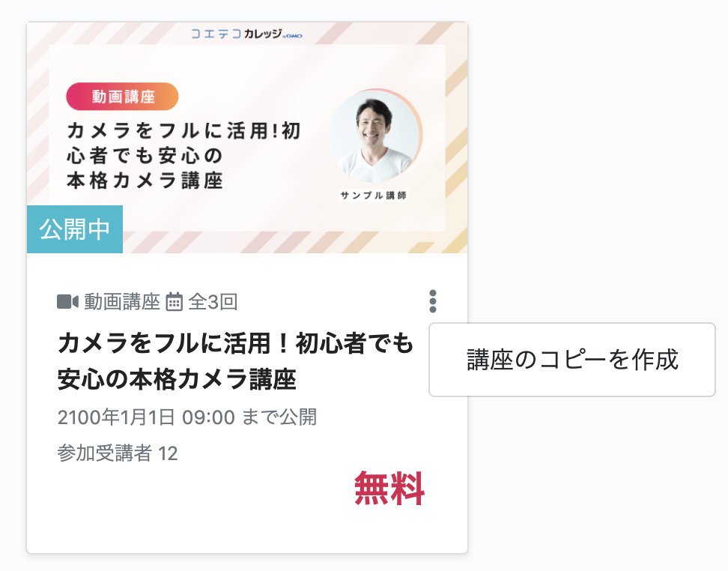Screen dimensions: 728x571
Task: Click the 動画講座 label under thumbnail
Action: click(122, 302)
